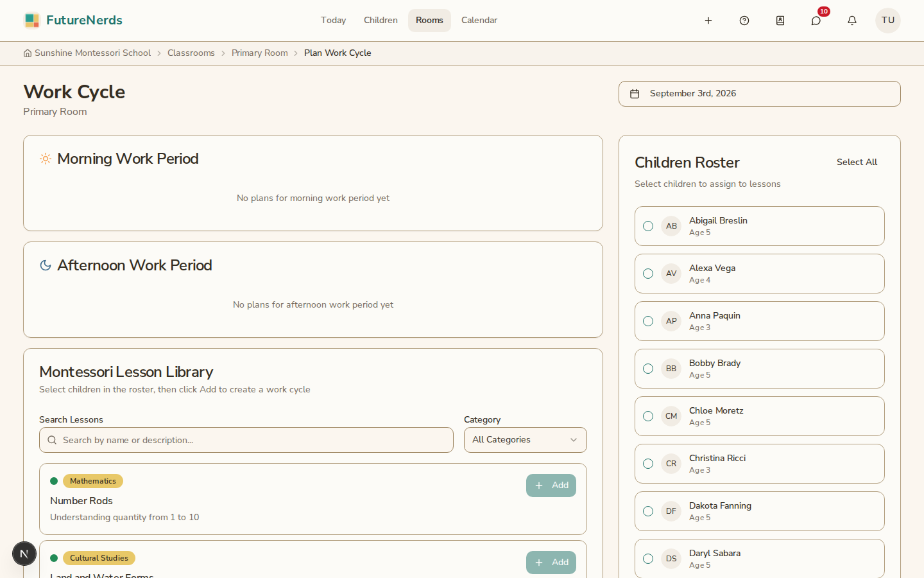Image resolution: width=924 pixels, height=578 pixels.
Task: Open the Rooms tab
Action: click(429, 21)
